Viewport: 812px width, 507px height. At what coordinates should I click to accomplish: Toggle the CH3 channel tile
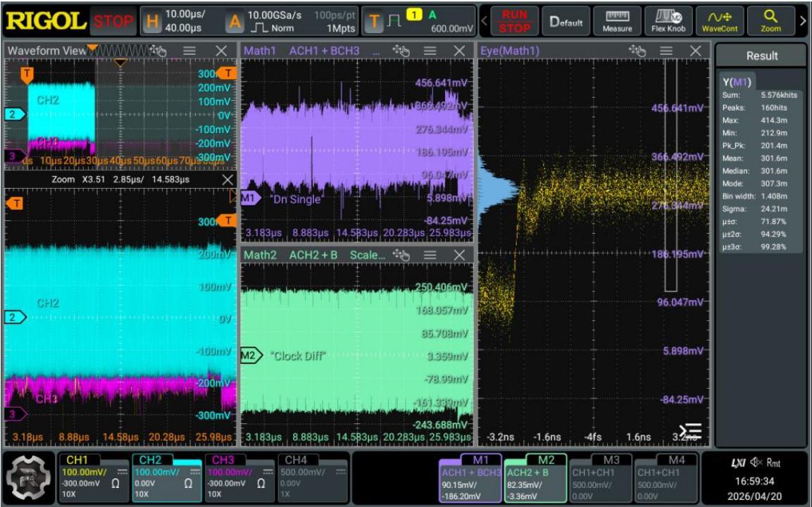coord(239,477)
